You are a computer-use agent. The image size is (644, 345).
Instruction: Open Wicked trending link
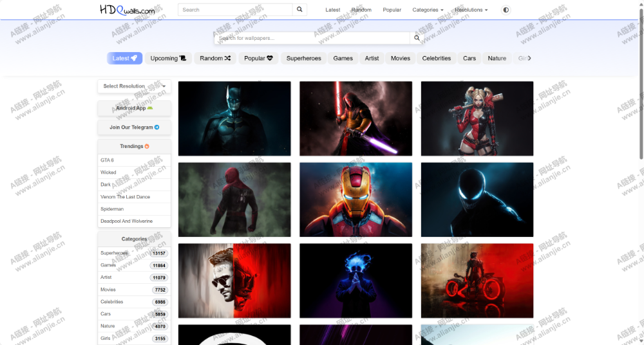(x=135, y=172)
